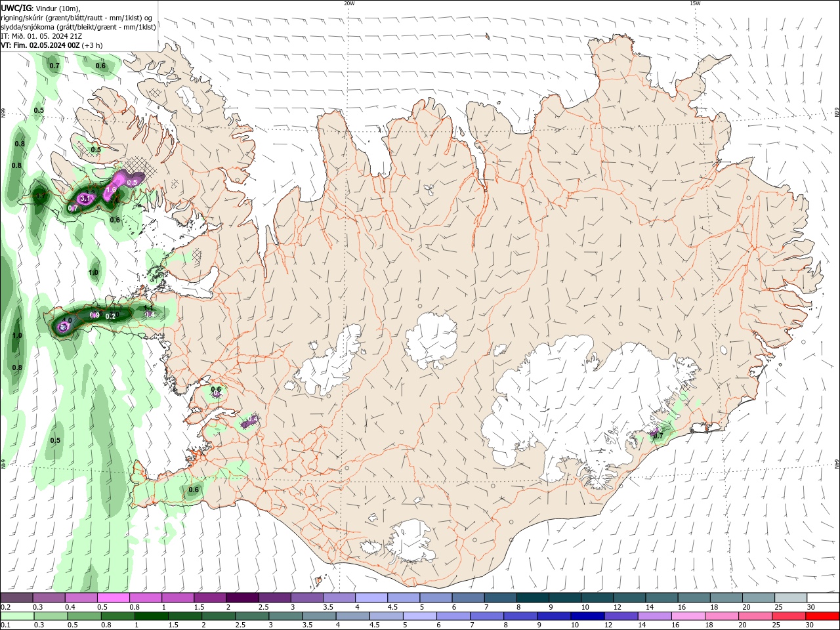Screen dimensions: 840x630
Task: Click the '0.6' value on the Reykjanes peninsula
Action: (194, 490)
